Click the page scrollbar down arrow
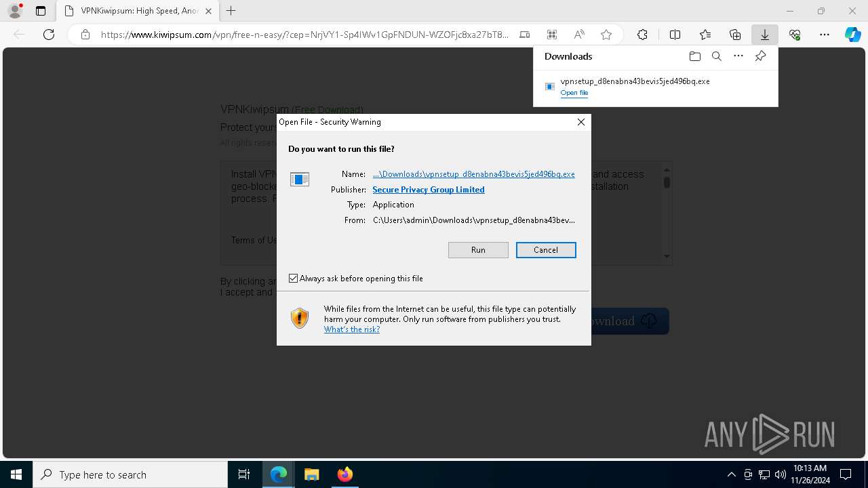 coord(667,256)
